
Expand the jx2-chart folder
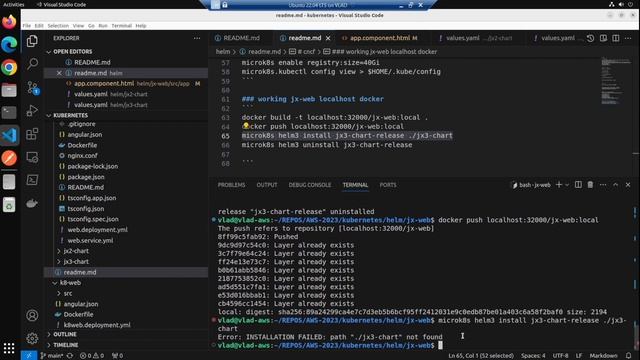pyautogui.click(x=76, y=251)
